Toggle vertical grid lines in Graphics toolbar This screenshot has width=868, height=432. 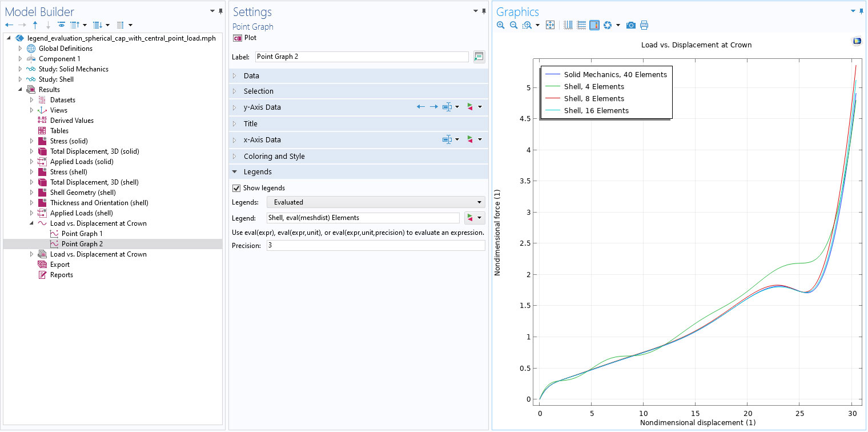(568, 25)
